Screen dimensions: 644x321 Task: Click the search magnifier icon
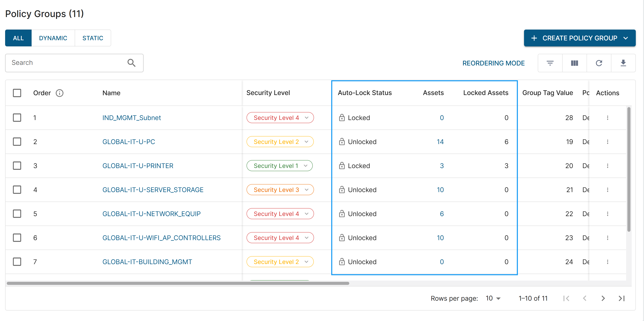(131, 63)
